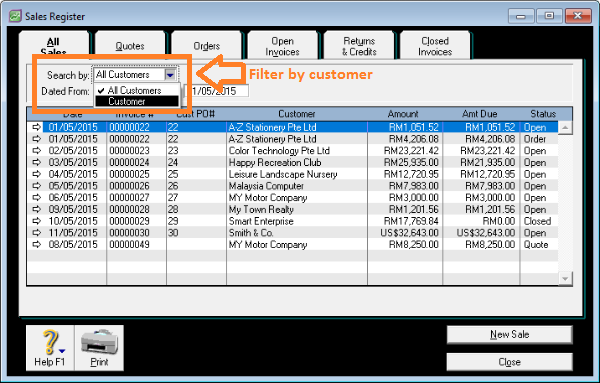
Task: Switch to Closed Invoices tab
Action: [435, 46]
